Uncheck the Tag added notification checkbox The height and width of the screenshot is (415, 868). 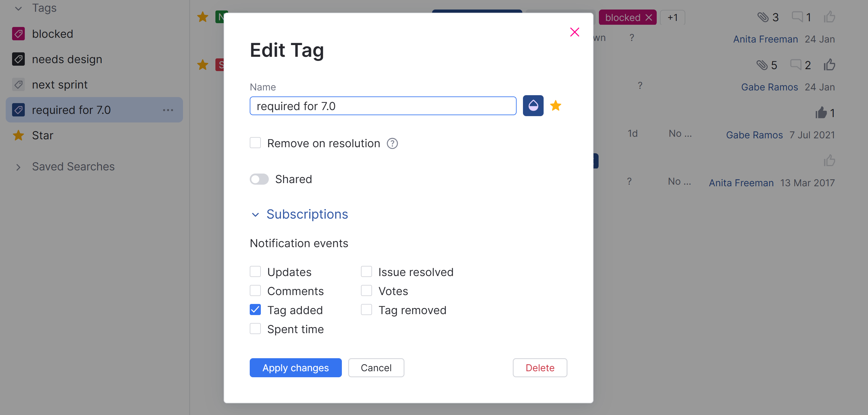pyautogui.click(x=255, y=310)
